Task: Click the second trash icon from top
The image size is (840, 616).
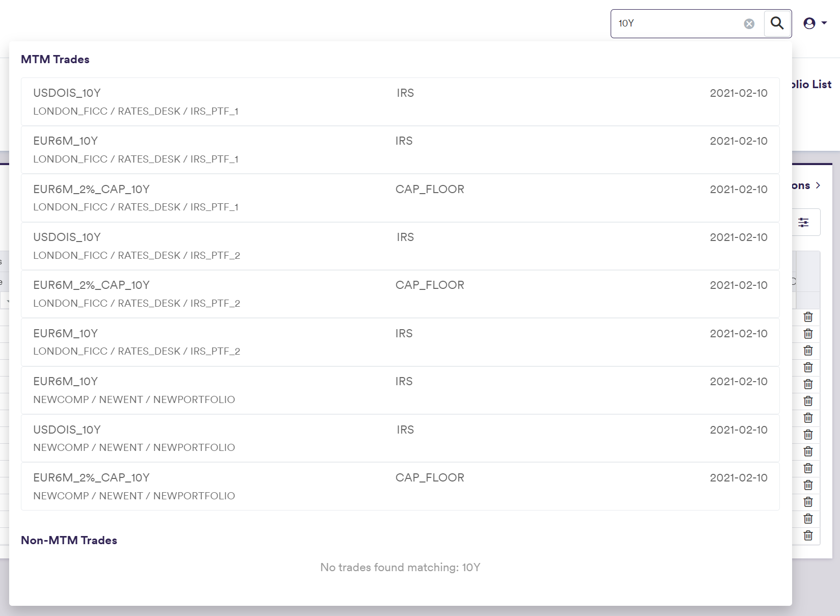Action: [x=808, y=334]
